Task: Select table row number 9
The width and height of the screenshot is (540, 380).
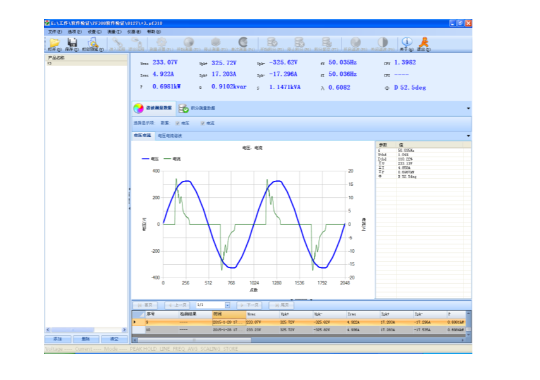Action: pos(299,322)
